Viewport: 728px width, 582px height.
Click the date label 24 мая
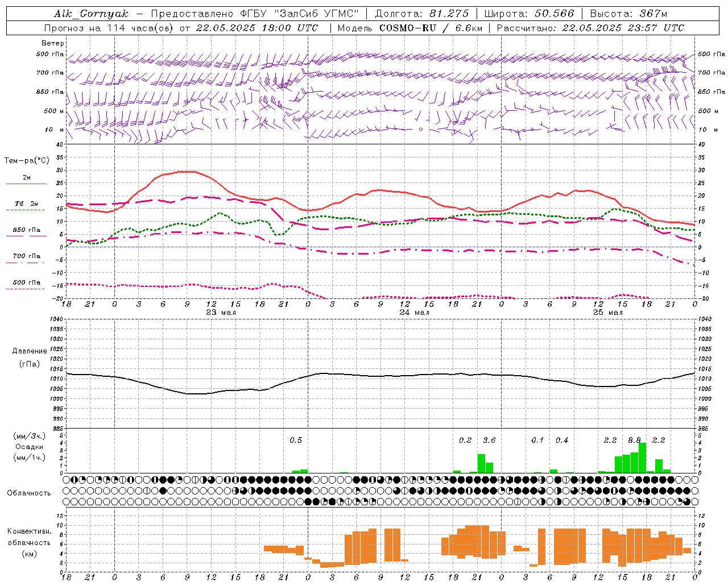414,313
